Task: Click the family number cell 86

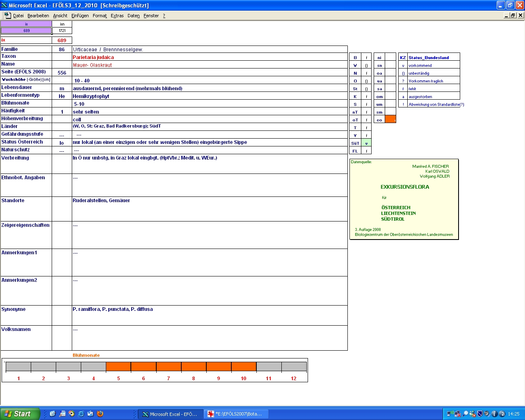Action: tap(62, 49)
